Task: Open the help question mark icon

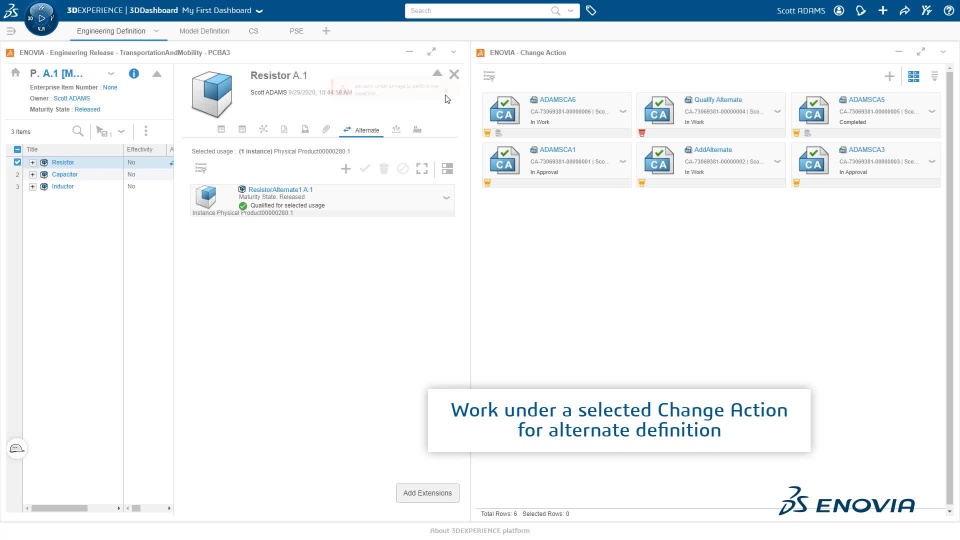Action: (x=948, y=10)
